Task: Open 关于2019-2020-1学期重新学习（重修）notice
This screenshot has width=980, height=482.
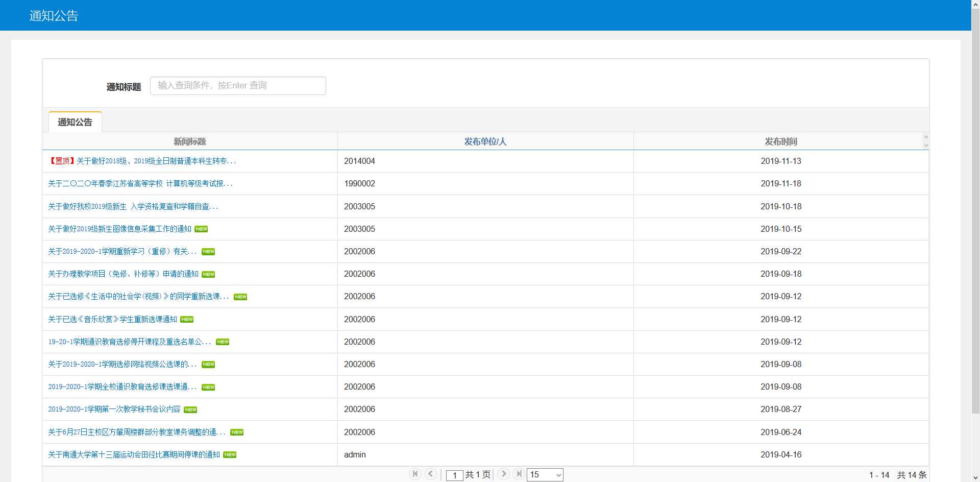Action: pos(122,251)
